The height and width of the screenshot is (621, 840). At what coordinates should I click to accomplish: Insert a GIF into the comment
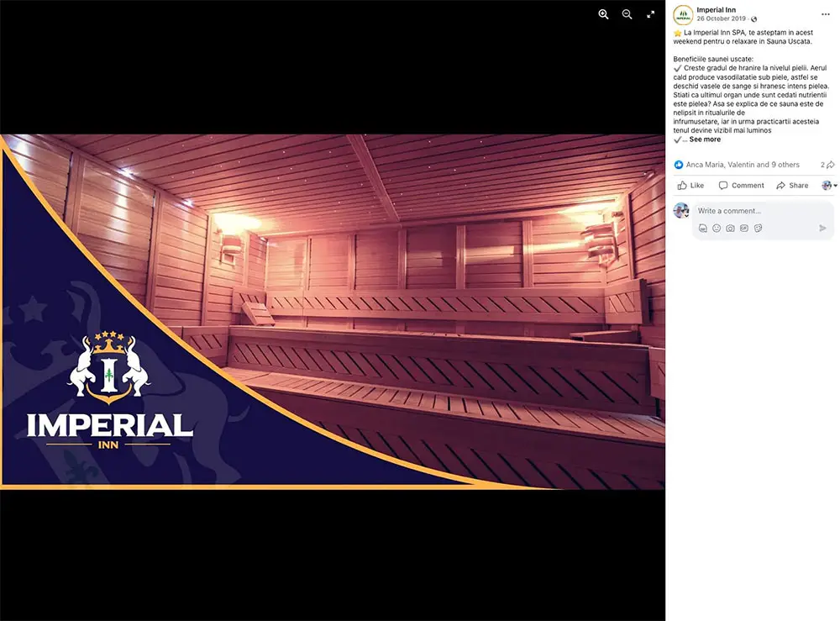click(x=743, y=228)
